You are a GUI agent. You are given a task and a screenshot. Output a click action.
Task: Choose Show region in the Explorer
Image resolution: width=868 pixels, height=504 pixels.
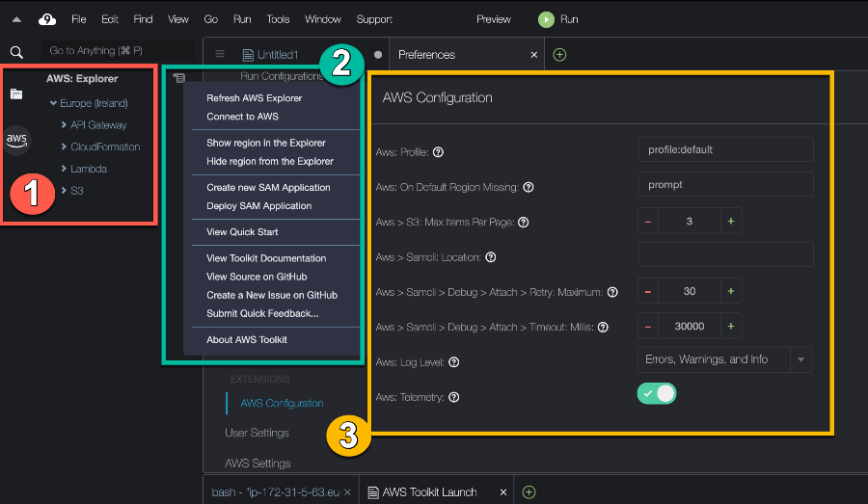tap(266, 143)
